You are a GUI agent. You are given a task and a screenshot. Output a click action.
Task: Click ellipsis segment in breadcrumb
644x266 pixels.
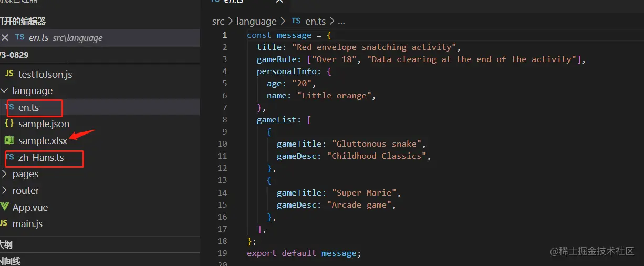[341, 22]
